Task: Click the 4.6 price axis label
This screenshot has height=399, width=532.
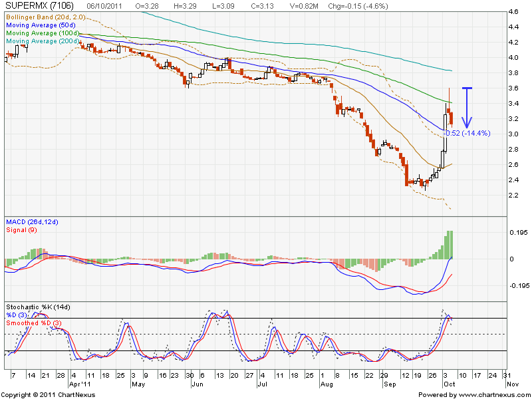Action: [513, 12]
